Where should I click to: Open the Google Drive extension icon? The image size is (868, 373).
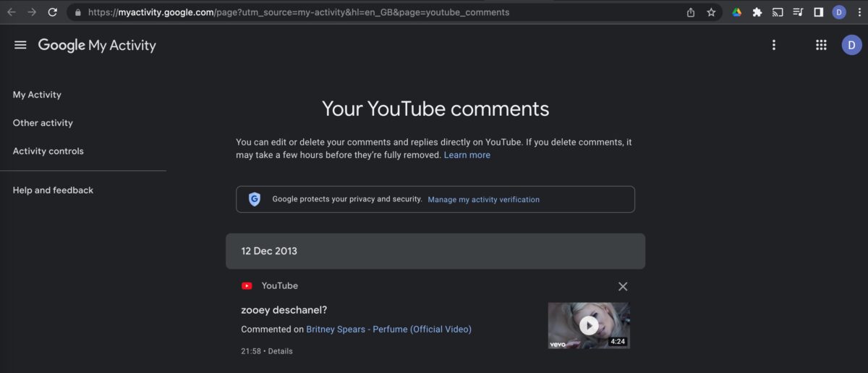tap(737, 12)
